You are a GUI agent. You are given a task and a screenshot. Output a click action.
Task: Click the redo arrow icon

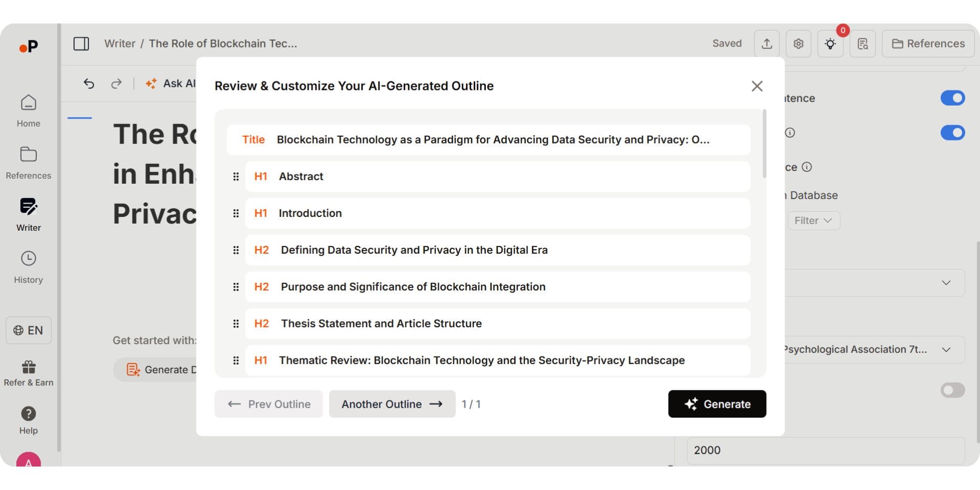116,84
